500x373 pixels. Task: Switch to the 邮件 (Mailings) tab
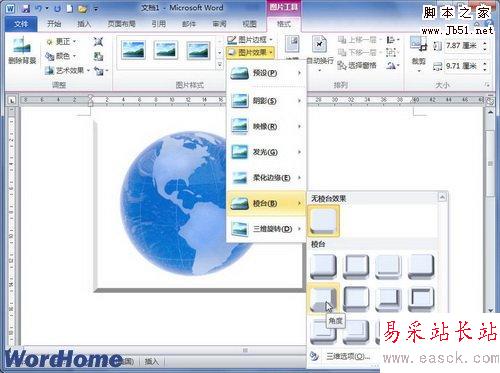coord(189,24)
